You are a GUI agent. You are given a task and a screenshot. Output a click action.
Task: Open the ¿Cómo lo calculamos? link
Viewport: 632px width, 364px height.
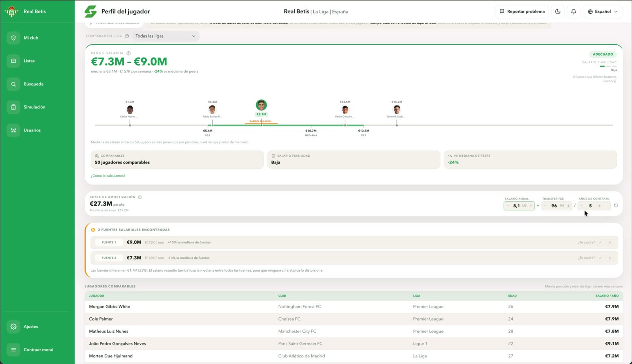108,176
